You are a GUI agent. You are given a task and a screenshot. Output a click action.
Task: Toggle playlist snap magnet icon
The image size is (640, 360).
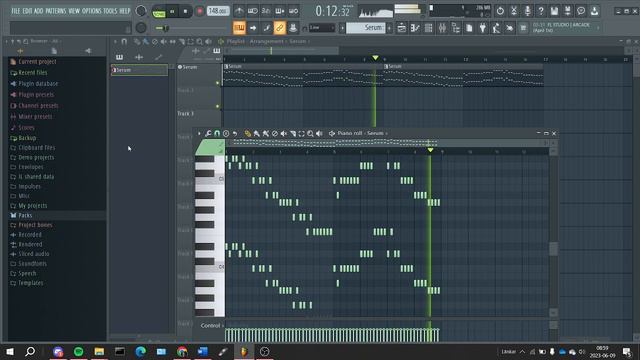tap(124, 41)
